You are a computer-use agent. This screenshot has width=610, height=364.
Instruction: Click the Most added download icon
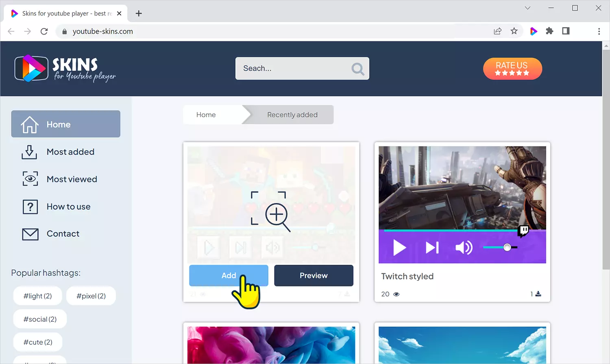pos(29,152)
